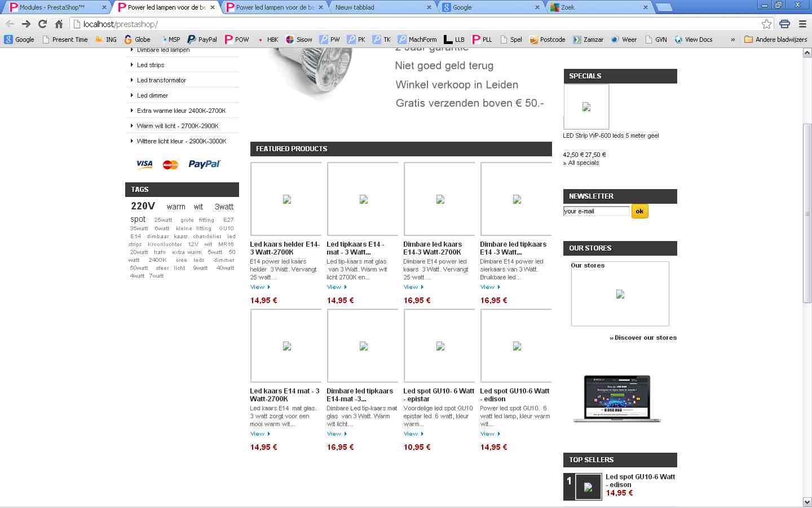Viewport: 812px width, 508px height.
Task: Click image of Dimbare led tipkaars E14 -3 Watt
Action: [x=517, y=199]
